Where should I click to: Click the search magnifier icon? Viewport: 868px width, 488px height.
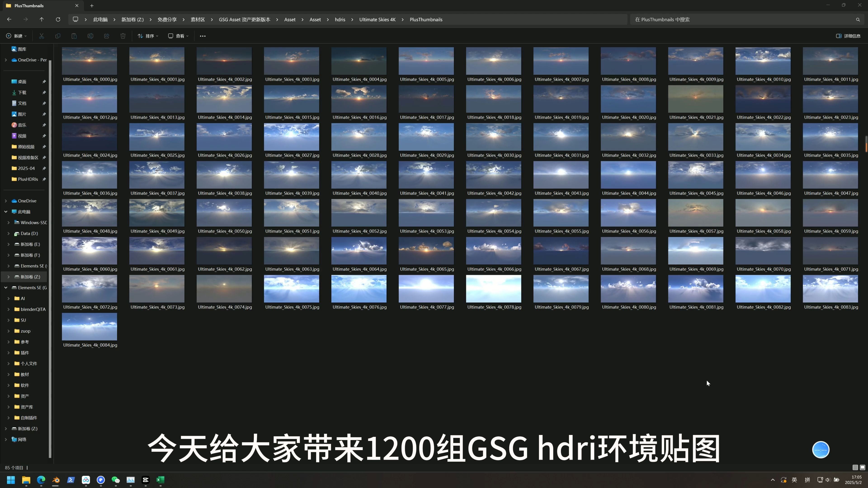(x=858, y=19)
